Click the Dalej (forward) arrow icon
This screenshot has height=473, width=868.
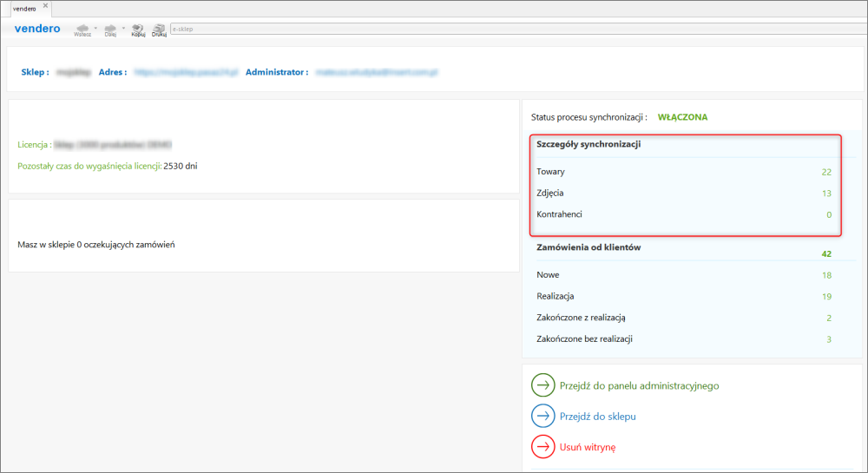tap(110, 28)
